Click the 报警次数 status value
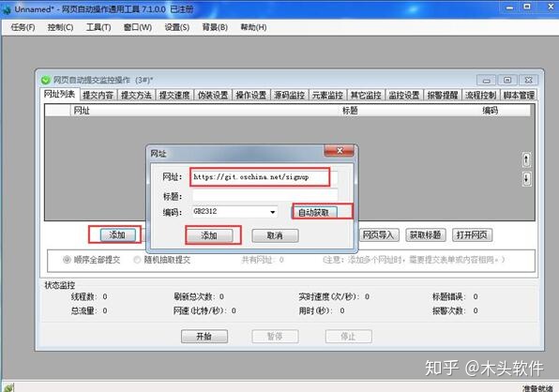Viewport: 559px width, 392px height. 476,310
